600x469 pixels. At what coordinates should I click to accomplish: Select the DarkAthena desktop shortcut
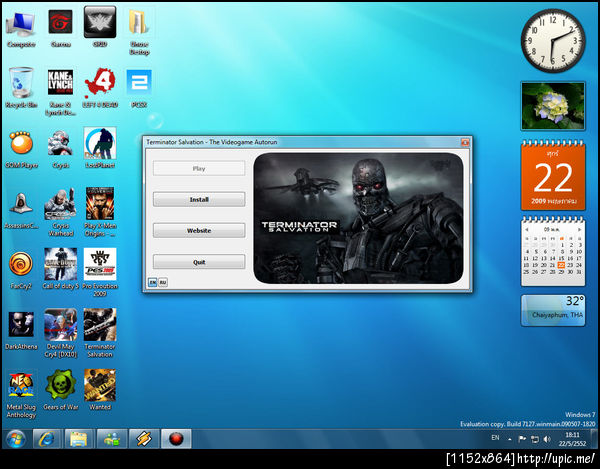pyautogui.click(x=21, y=330)
